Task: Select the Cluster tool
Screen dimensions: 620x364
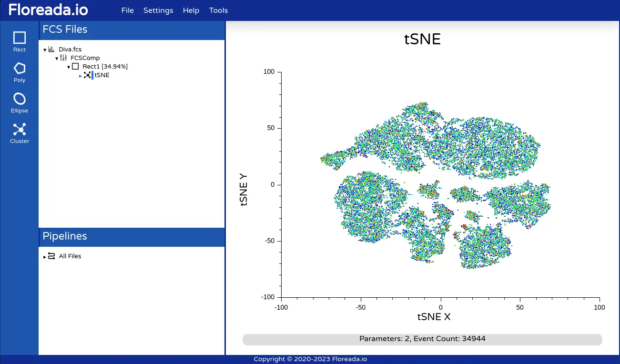Action: coord(20,133)
